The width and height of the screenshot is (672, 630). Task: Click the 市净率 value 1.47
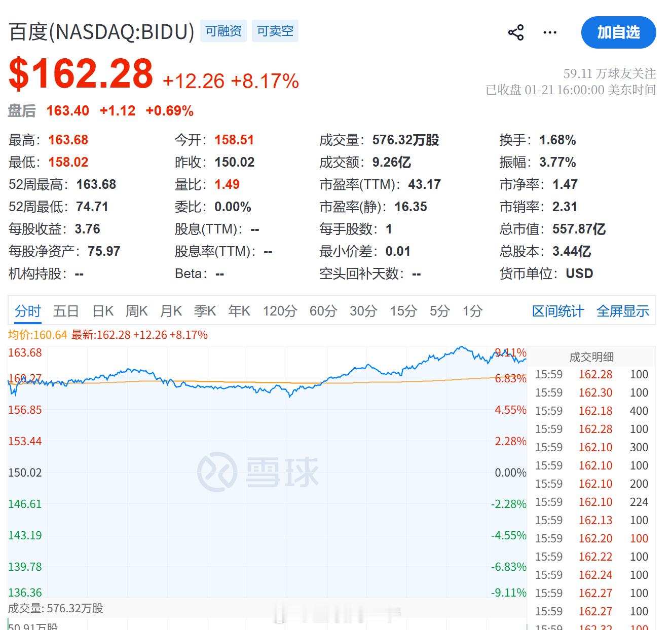click(x=565, y=185)
